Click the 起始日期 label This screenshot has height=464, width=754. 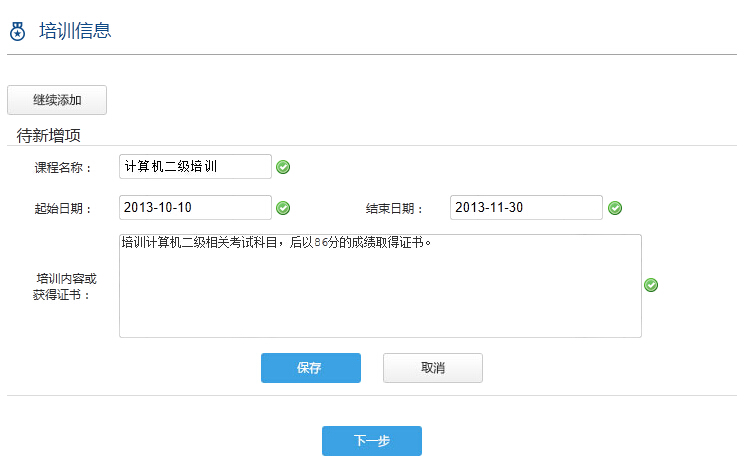[63, 208]
